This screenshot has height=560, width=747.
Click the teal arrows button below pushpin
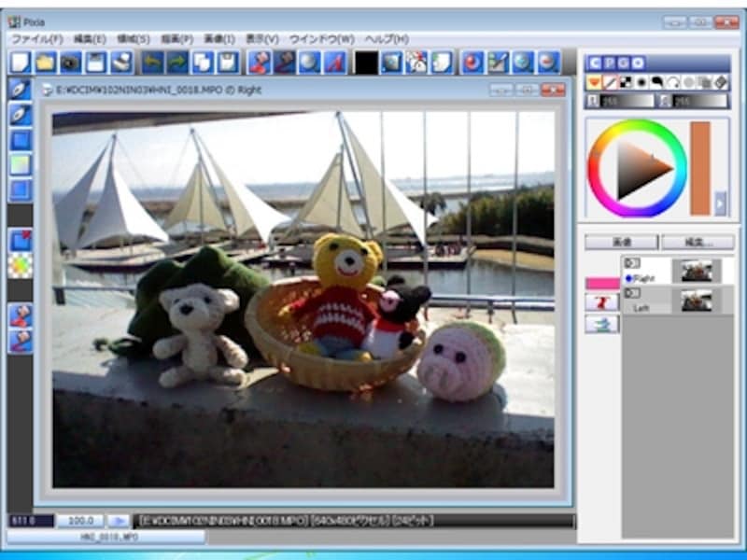(x=601, y=324)
